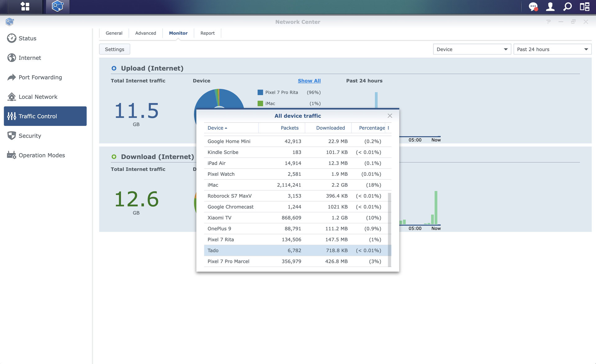Select the Kindle Scribe row

(297, 152)
